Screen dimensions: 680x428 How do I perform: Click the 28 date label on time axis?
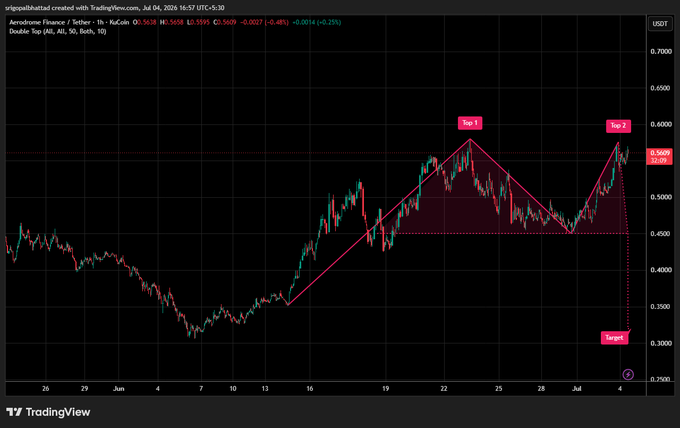(x=541, y=389)
